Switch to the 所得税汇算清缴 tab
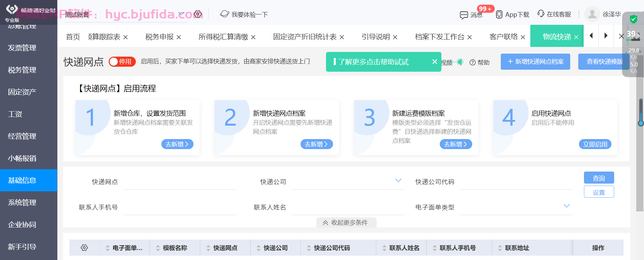 click(x=223, y=37)
